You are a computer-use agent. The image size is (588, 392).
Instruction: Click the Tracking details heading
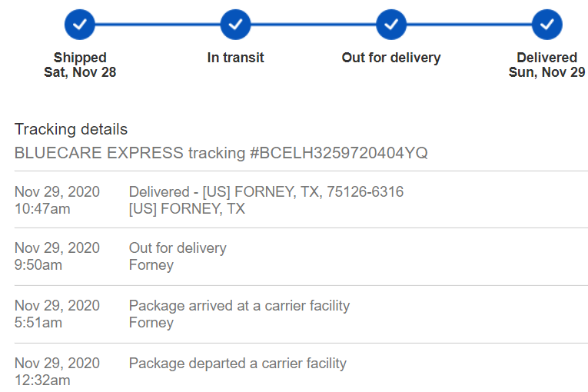coord(71,129)
